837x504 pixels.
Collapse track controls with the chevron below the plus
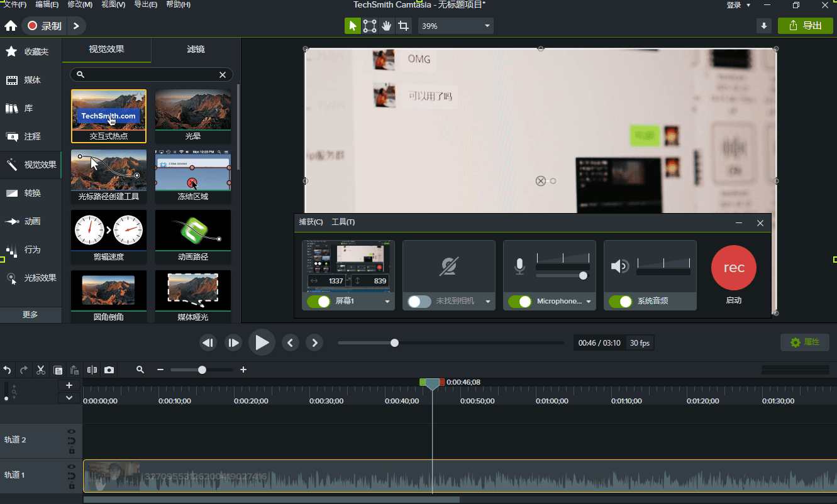[69, 397]
